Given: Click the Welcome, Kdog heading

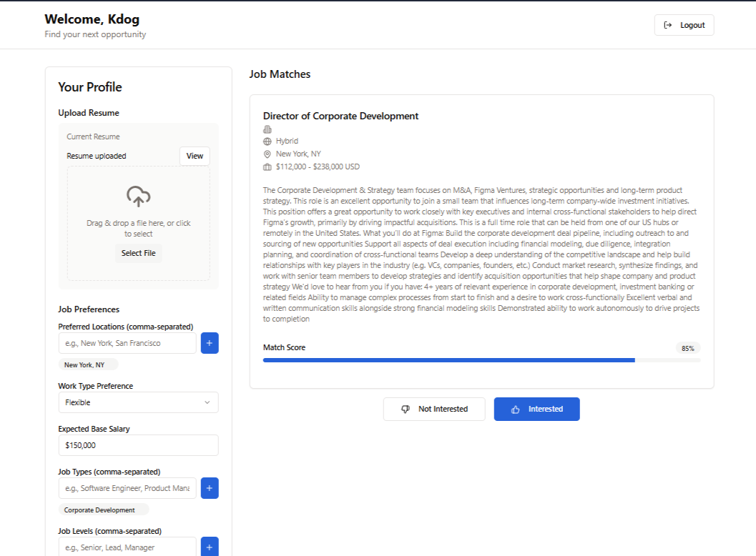Looking at the screenshot, I should click(92, 19).
